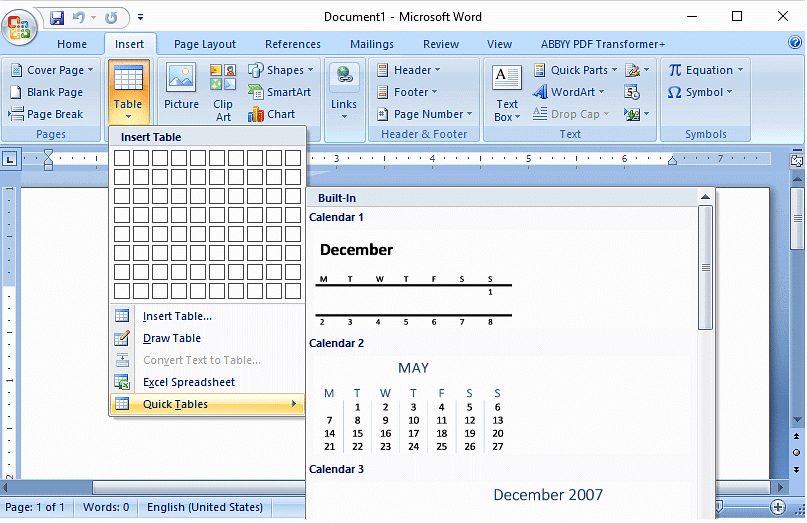Viewport: 807px width, 523px height.
Task: Click the Select Browse Object button
Action: pos(797,453)
